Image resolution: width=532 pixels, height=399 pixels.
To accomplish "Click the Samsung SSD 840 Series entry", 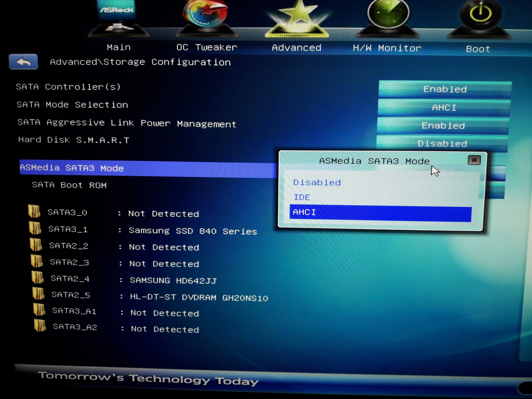I will click(193, 231).
